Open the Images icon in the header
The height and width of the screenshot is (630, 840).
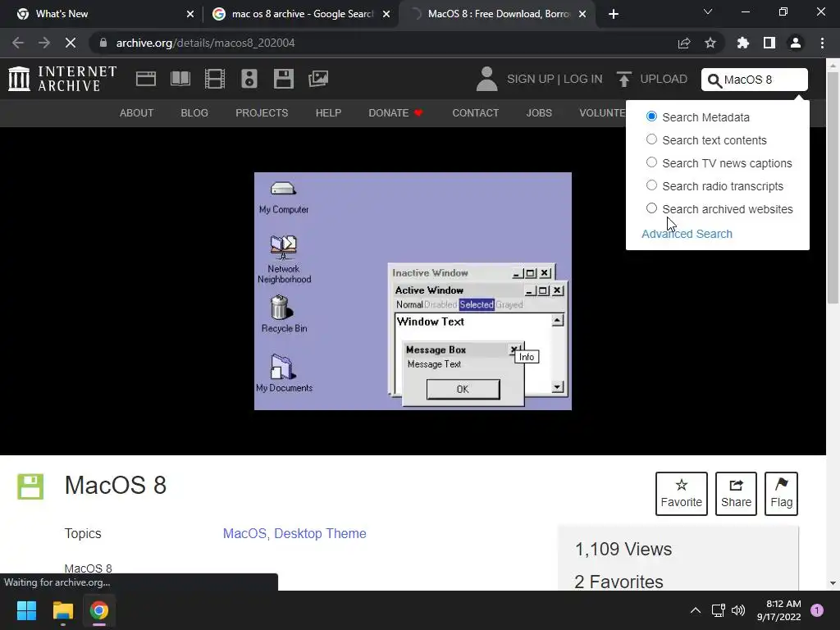tap(318, 79)
